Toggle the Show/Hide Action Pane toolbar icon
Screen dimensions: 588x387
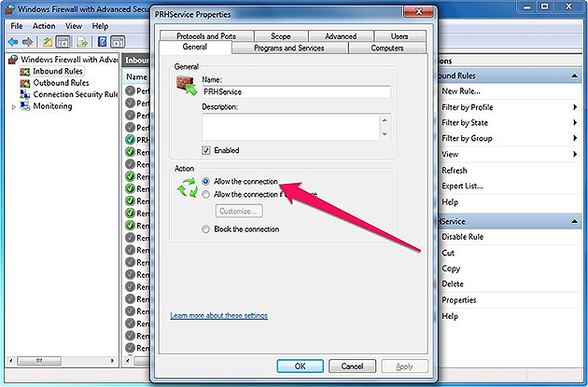(x=117, y=42)
